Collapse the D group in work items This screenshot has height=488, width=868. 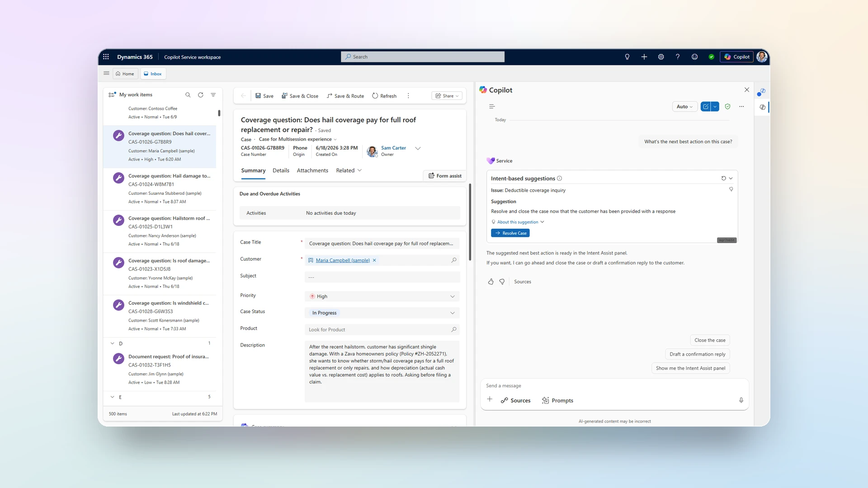[113, 343]
